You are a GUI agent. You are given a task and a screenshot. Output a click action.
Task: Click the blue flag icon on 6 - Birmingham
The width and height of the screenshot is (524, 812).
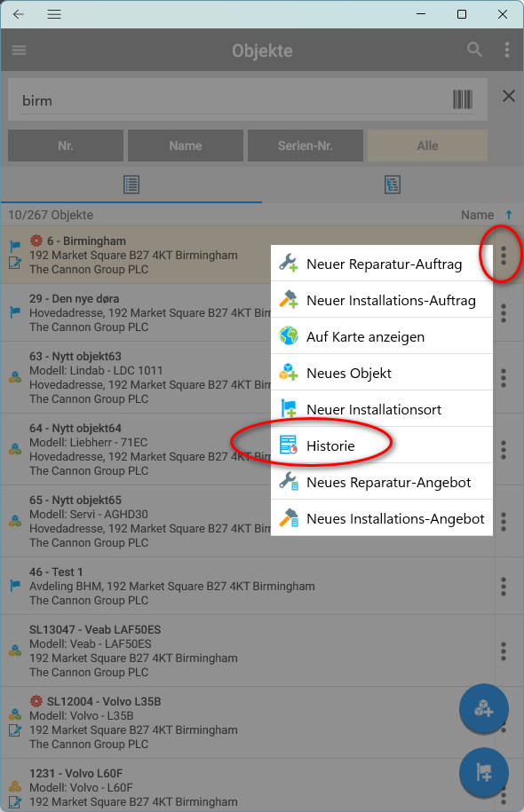coord(15,246)
